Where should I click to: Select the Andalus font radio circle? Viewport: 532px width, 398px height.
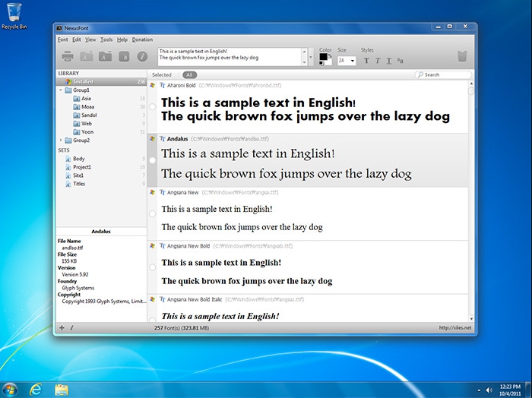pos(153,160)
